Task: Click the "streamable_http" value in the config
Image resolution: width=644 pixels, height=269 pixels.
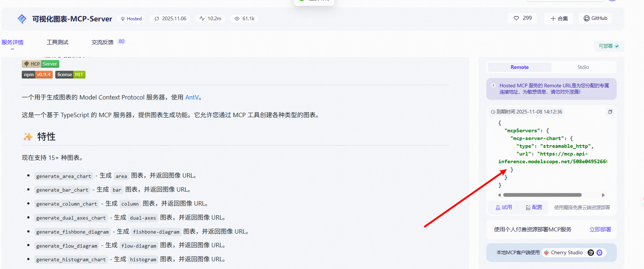Action: [x=566, y=146]
